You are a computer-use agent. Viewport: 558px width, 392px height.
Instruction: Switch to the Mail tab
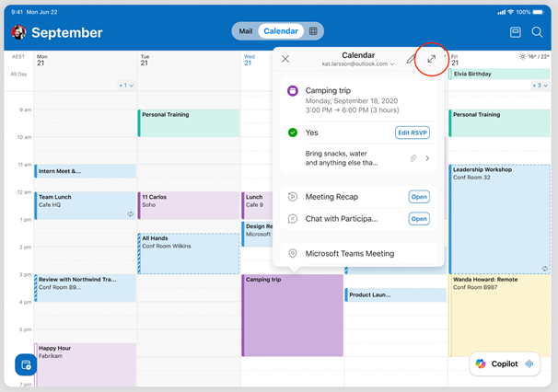click(x=246, y=31)
